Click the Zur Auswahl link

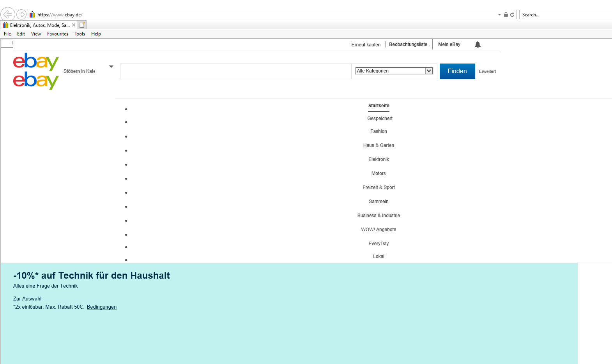pos(27,299)
